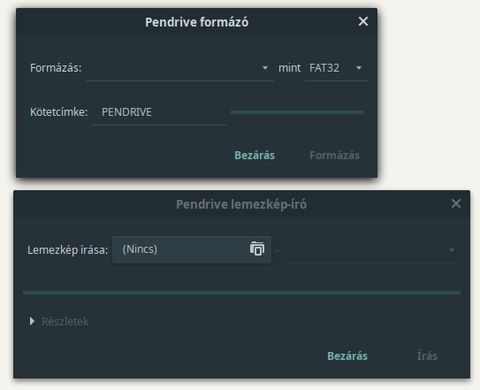This screenshot has height=390, width=480.
Task: Click the formatting progress bar beside Kötetcímke
Action: click(x=297, y=112)
